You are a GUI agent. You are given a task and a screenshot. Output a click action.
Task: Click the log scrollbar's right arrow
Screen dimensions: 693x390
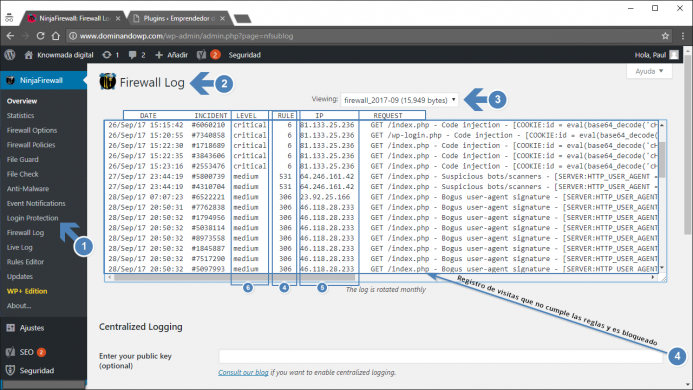tap(653, 277)
